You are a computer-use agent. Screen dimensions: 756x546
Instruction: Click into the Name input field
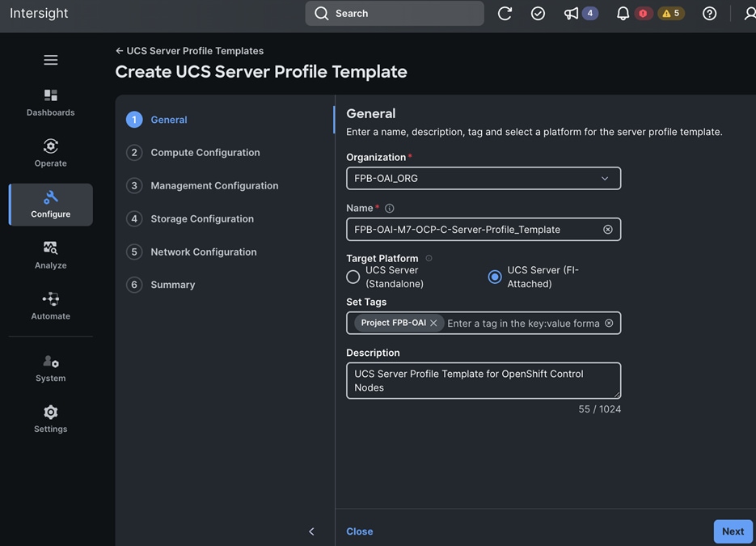[x=483, y=230]
